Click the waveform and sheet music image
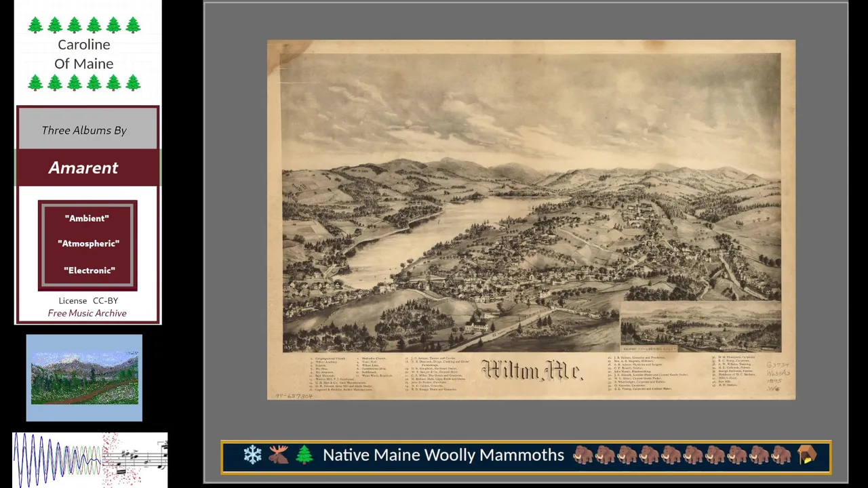This screenshot has height=488, width=868. [x=90, y=460]
